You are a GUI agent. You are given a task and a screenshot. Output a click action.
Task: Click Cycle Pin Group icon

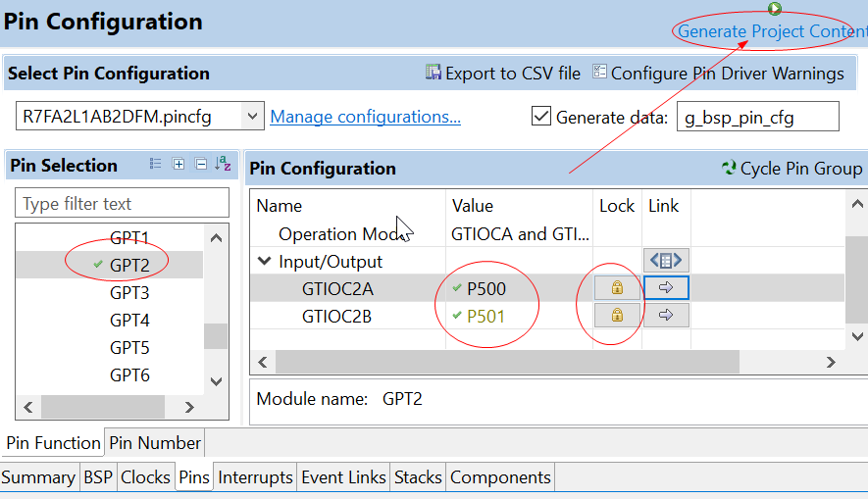[x=729, y=169]
